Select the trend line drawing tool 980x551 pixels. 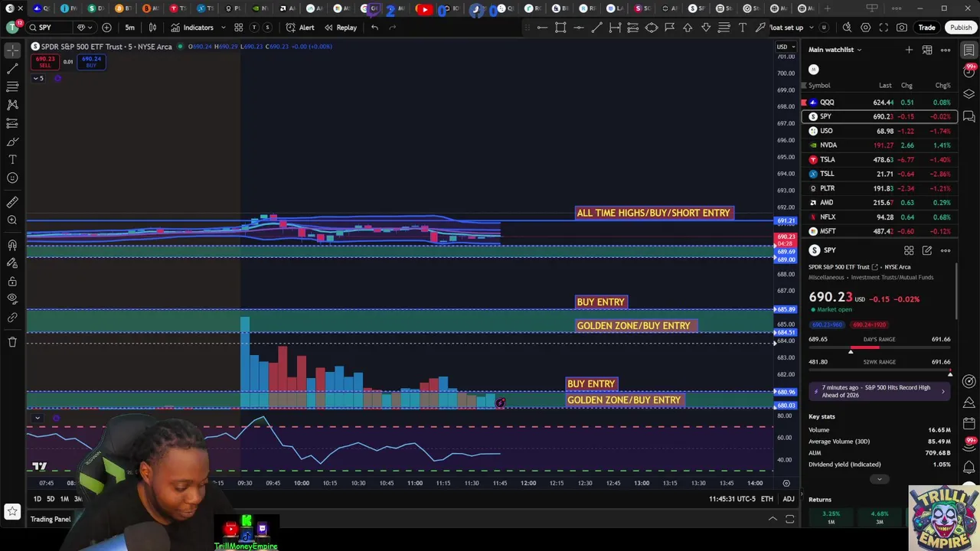pyautogui.click(x=12, y=68)
